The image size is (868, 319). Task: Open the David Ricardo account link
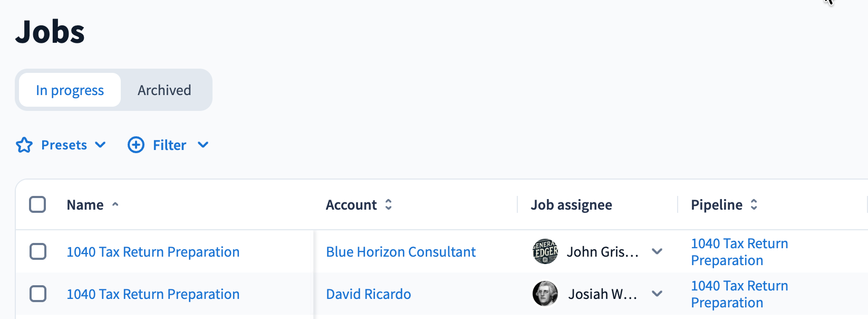369,294
